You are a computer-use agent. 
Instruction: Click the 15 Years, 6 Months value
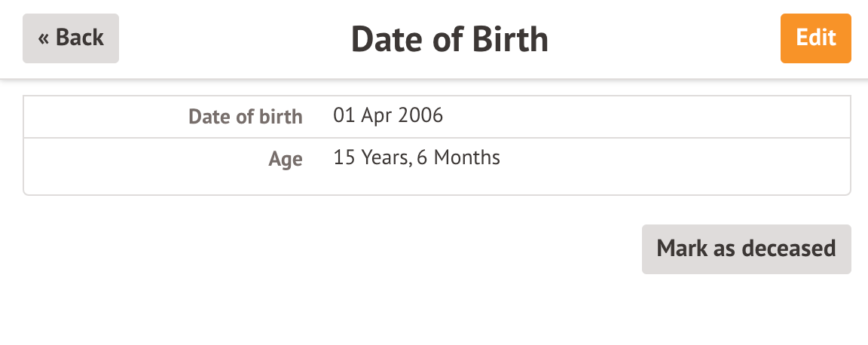(x=417, y=158)
